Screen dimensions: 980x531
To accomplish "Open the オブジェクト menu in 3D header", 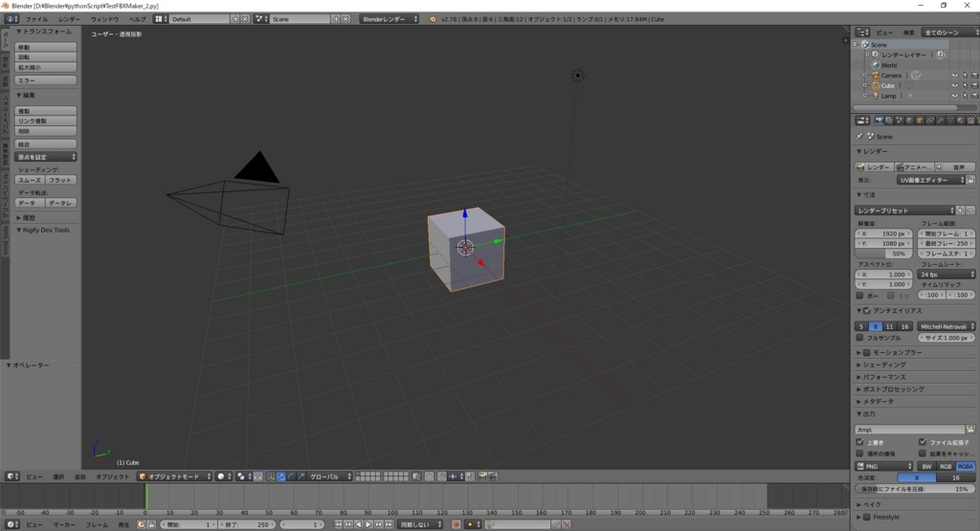I will (113, 476).
